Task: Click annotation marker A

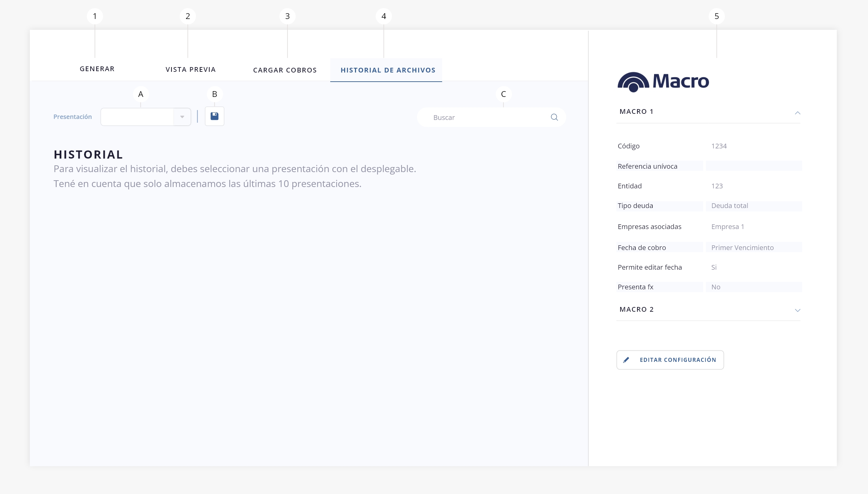Action: click(140, 94)
